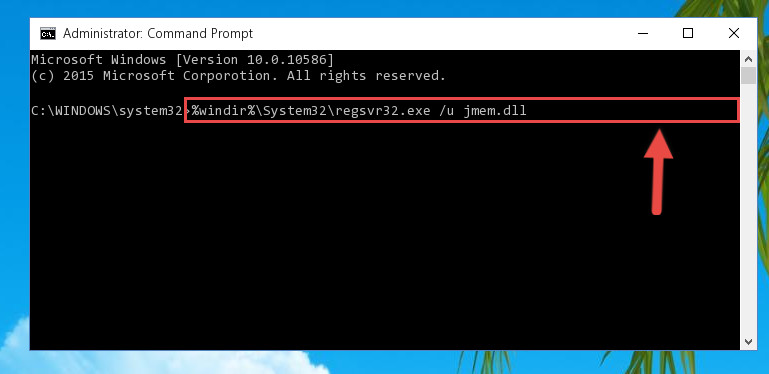Click the scrollbar up arrow
This screenshot has height=374, width=769.
click(x=748, y=59)
